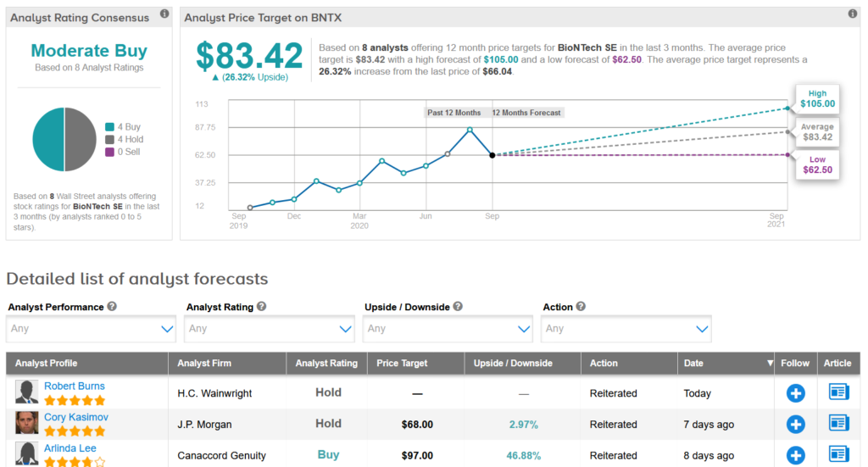The width and height of the screenshot is (868, 467).
Task: Click gray Hold legend swatch
Action: point(109,140)
